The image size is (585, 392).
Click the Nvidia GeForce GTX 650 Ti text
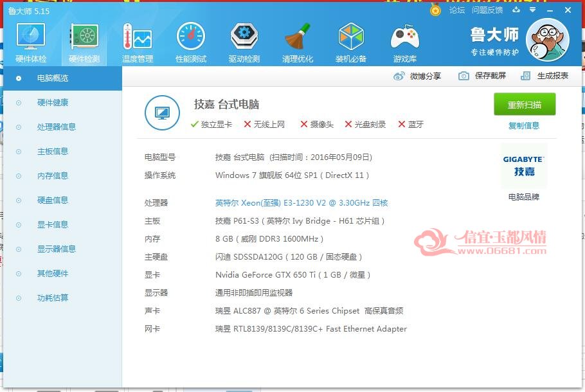tap(293, 275)
